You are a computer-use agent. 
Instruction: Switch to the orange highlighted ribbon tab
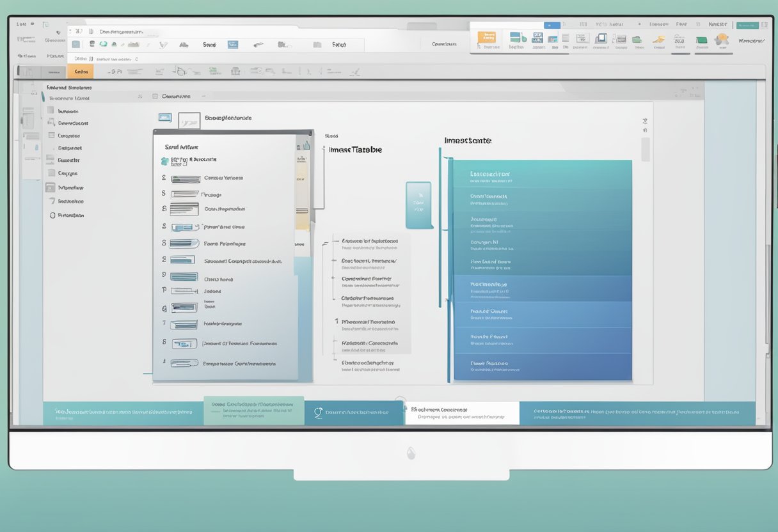82,71
